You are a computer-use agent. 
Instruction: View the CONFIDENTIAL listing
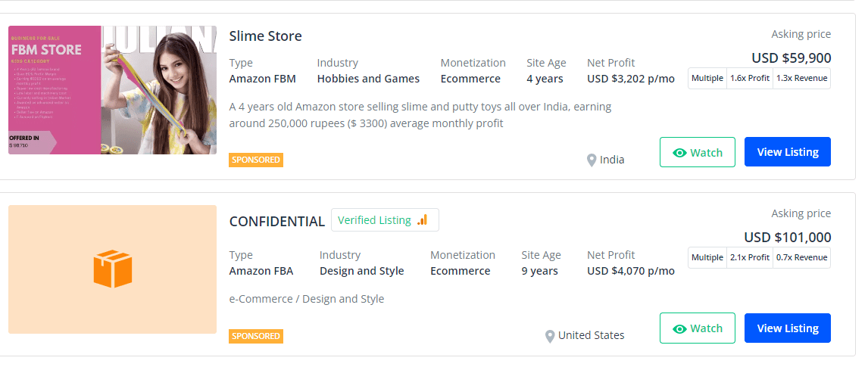click(x=787, y=328)
